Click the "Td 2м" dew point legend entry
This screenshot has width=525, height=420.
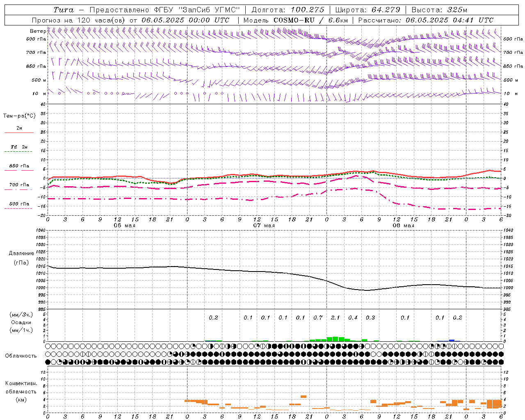click(x=19, y=147)
